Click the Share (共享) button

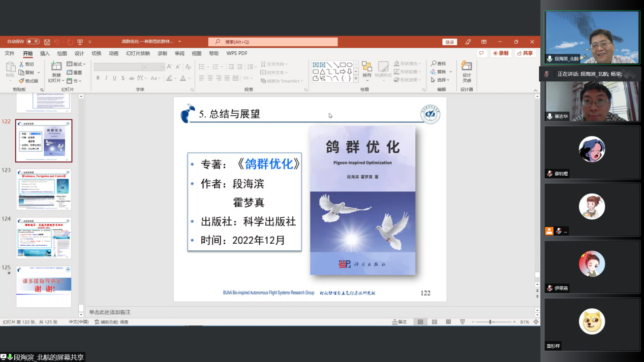(525, 53)
